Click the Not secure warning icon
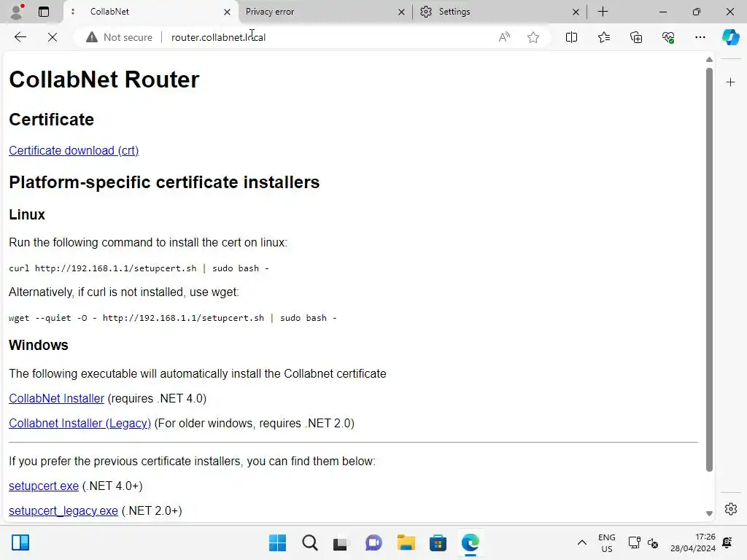Image resolution: width=747 pixels, height=560 pixels. 91,37
